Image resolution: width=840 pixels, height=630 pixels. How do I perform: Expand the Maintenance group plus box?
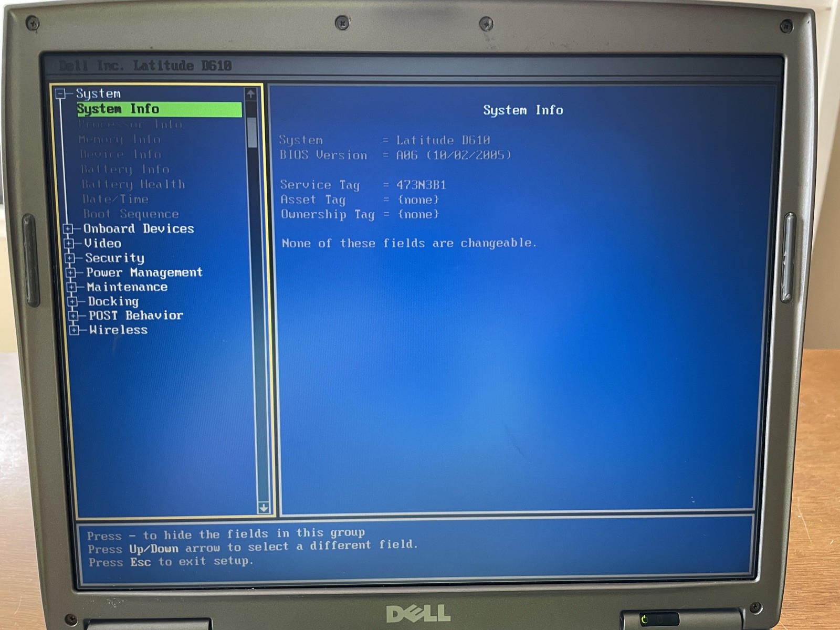tap(72, 287)
